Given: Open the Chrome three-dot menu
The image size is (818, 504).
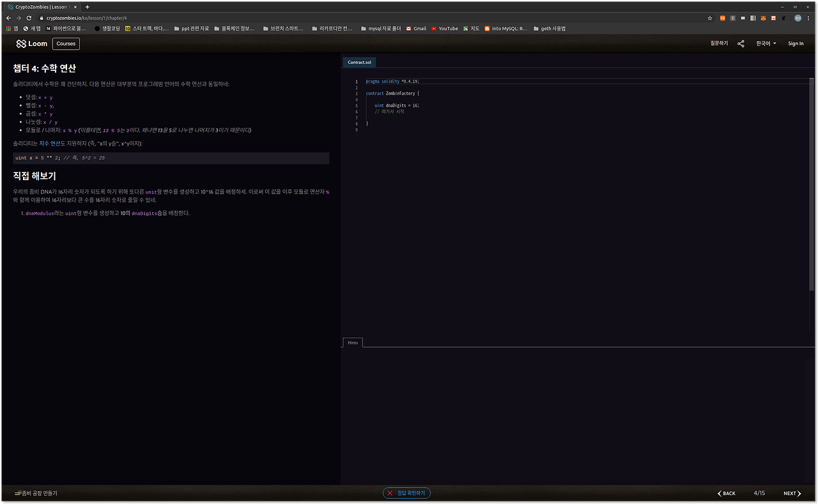Looking at the screenshot, I should click(810, 18).
